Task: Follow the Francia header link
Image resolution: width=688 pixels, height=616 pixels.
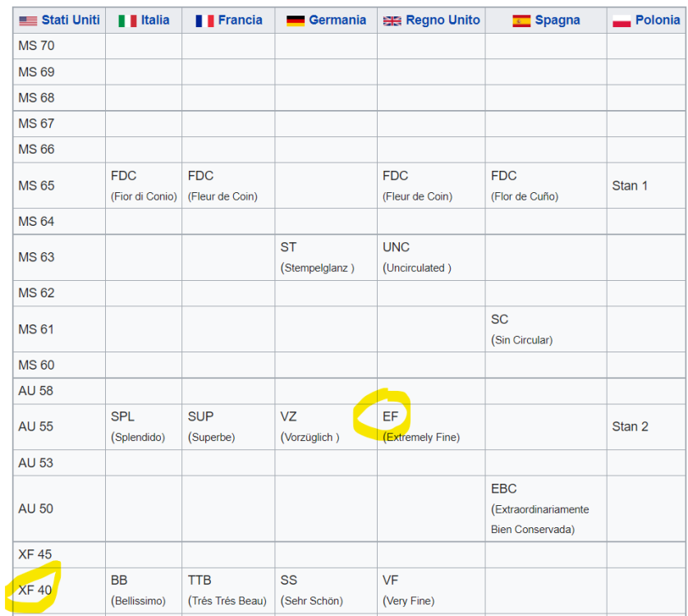Action: 240,20
